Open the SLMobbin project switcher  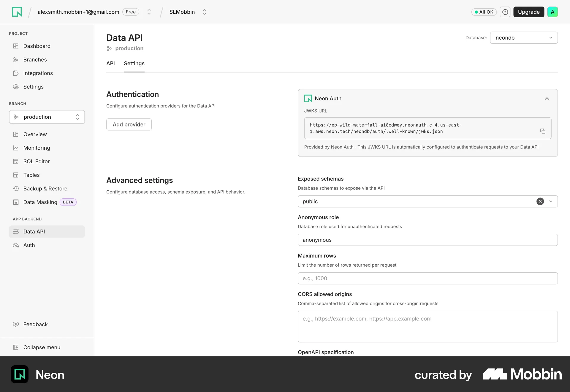[x=205, y=12]
